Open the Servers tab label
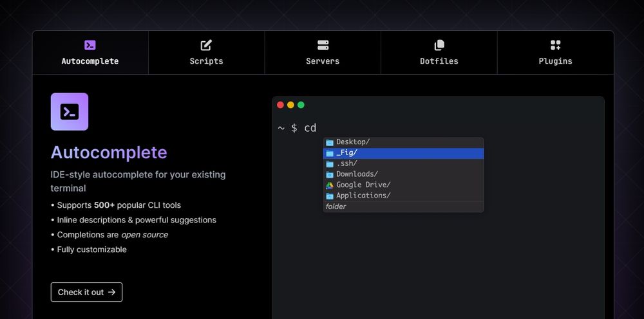Image resolution: width=644 pixels, height=319 pixels. (323, 61)
